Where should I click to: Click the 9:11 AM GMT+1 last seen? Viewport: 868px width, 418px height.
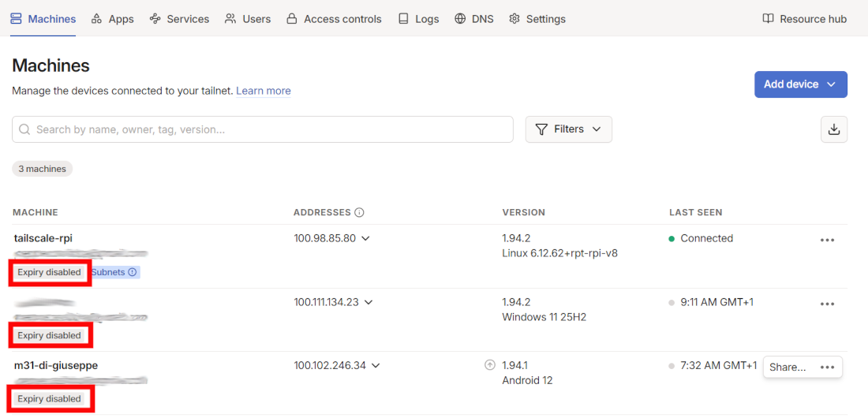click(x=716, y=302)
